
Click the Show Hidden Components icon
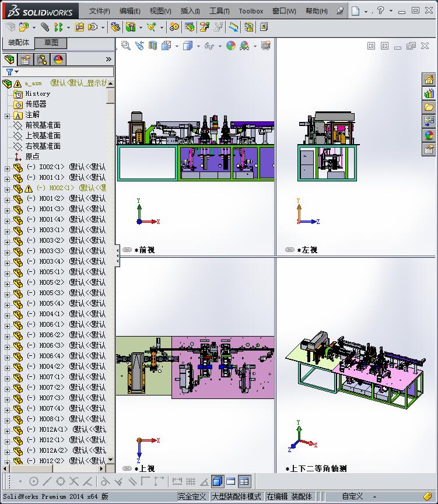point(115,27)
